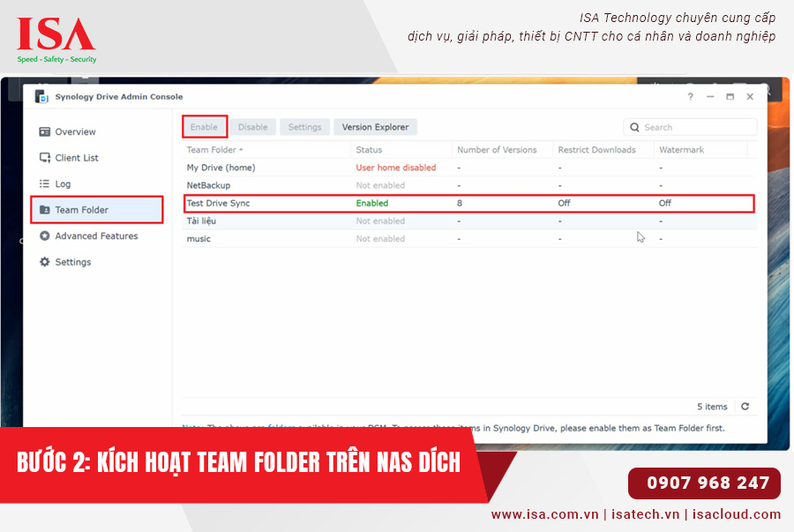Click the 'User home disabled' status
The image size is (794, 532).
tap(395, 168)
